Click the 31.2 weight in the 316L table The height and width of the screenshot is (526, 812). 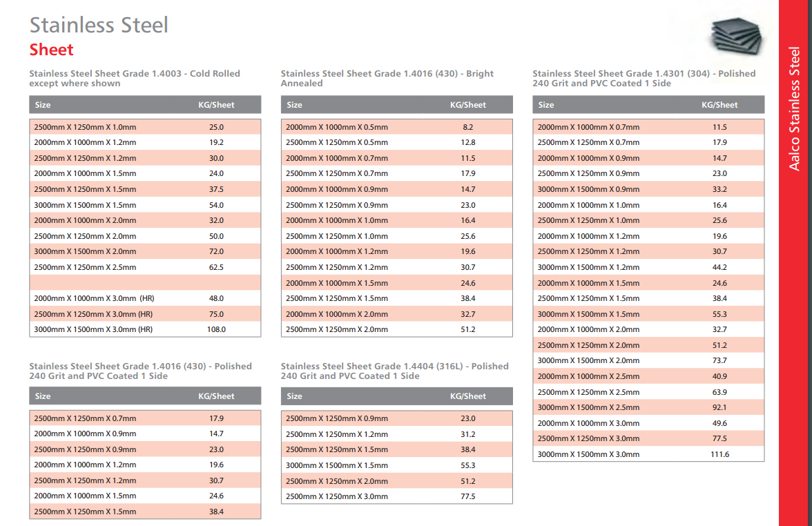point(468,434)
